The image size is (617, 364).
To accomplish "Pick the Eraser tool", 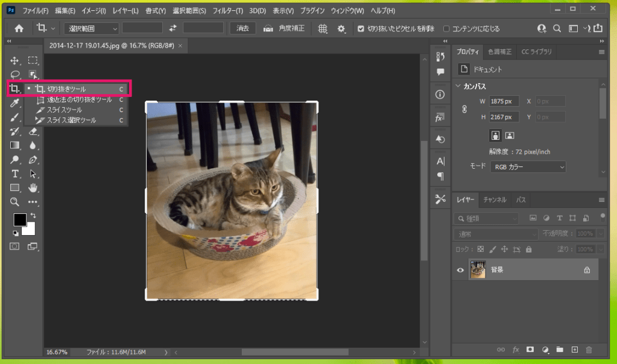I will 34,131.
